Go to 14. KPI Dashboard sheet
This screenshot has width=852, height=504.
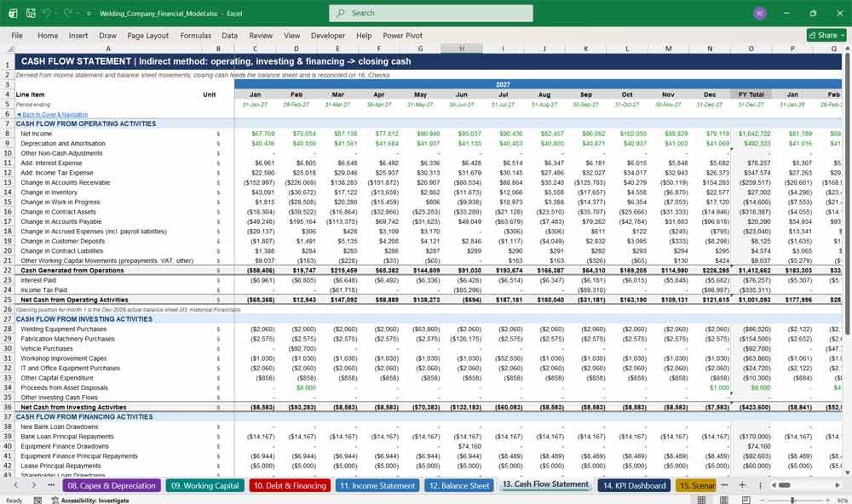click(634, 485)
